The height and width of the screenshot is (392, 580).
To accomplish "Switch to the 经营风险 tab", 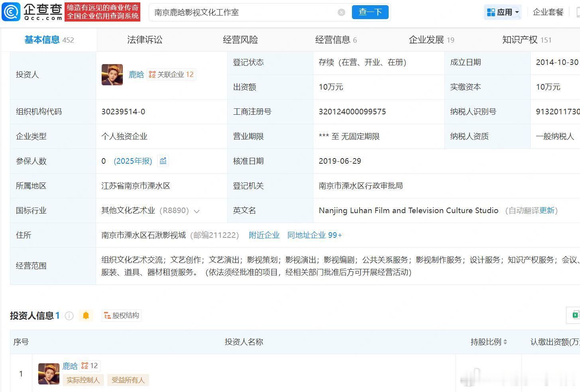I will [x=240, y=40].
